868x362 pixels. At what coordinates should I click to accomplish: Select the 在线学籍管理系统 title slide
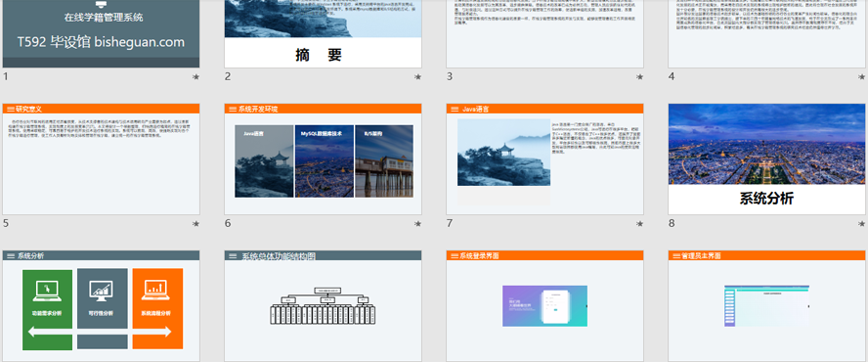(102, 34)
